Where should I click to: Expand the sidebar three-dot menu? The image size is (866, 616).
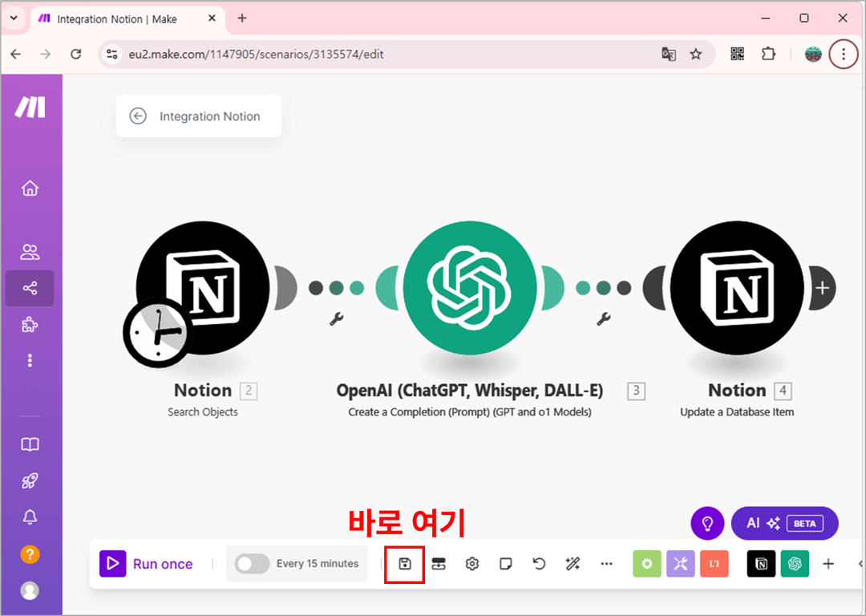point(30,360)
